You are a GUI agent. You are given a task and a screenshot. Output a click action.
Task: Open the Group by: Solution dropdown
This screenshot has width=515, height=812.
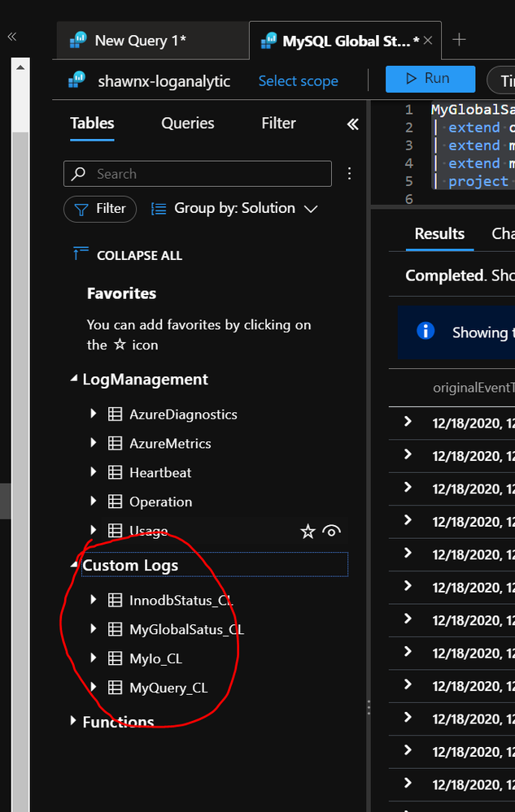[x=234, y=209]
